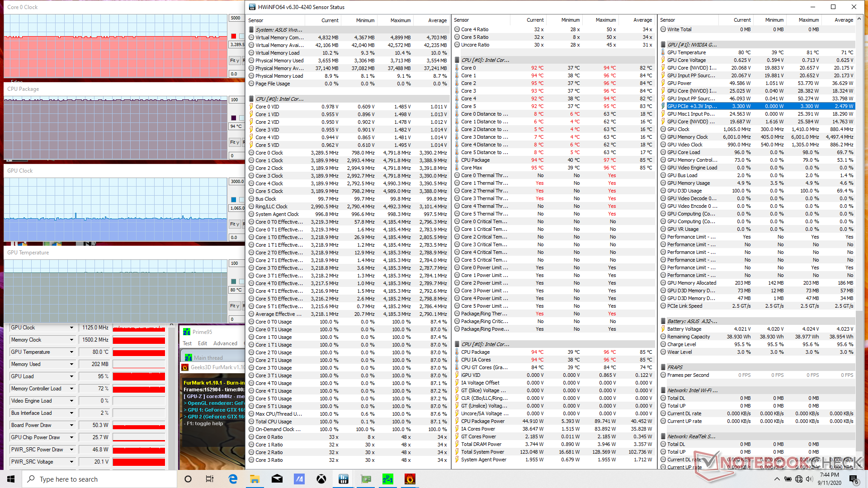Click Fit y in CPU Package graph
Image resolution: width=868 pixels, height=488 pixels.
[235, 142]
